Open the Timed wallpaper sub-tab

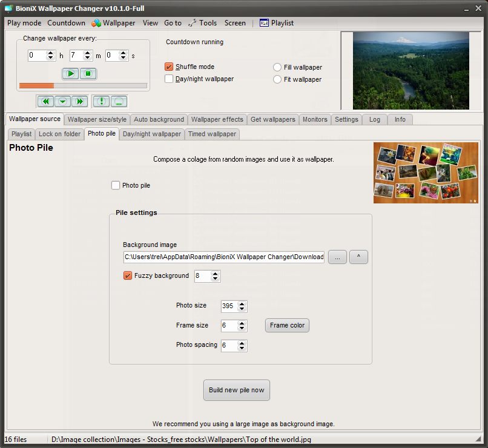tap(212, 134)
